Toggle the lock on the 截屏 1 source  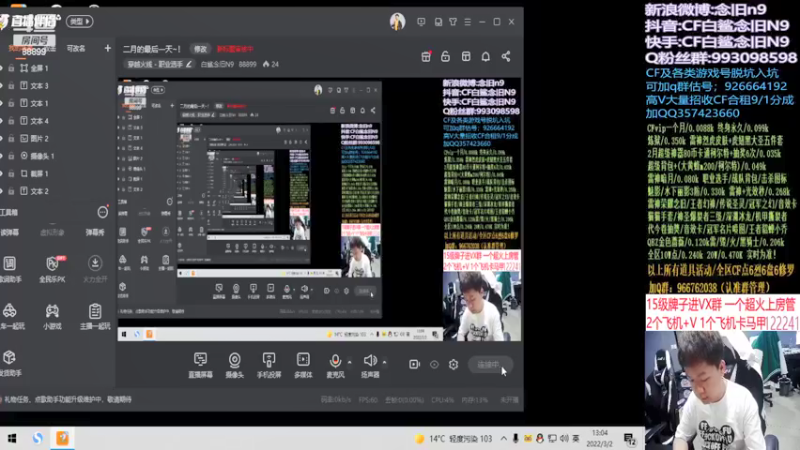point(11,174)
